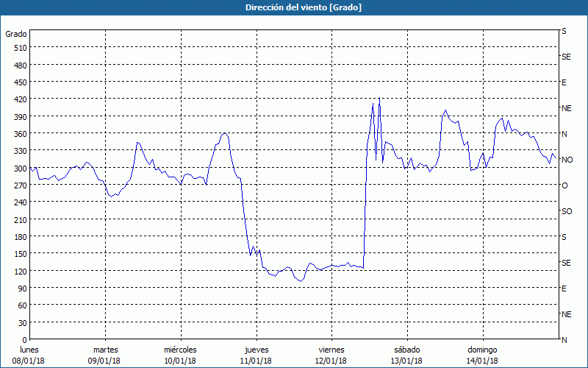Click the 180 value on the y-axis
588x368 pixels.
click(19, 237)
